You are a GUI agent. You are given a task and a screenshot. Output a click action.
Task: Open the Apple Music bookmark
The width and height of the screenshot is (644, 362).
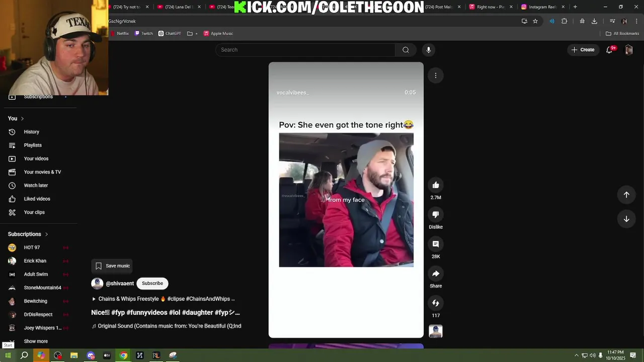click(218, 34)
